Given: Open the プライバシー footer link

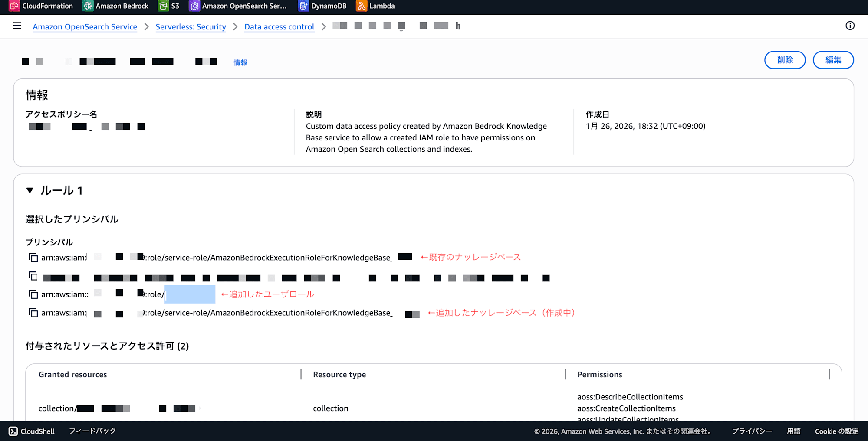Looking at the screenshot, I should (752, 431).
